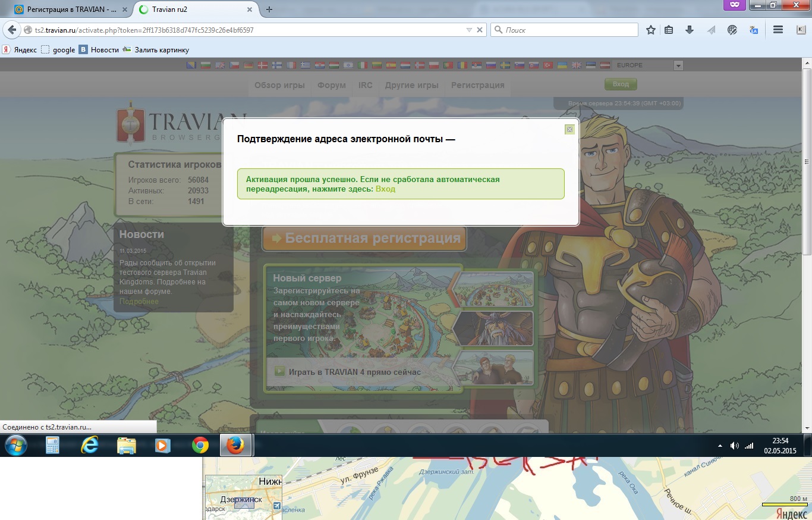Open the Яндекс bookmark

20,50
